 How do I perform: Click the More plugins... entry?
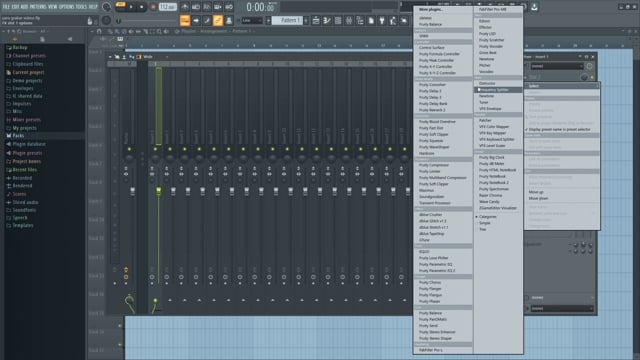click(x=431, y=9)
